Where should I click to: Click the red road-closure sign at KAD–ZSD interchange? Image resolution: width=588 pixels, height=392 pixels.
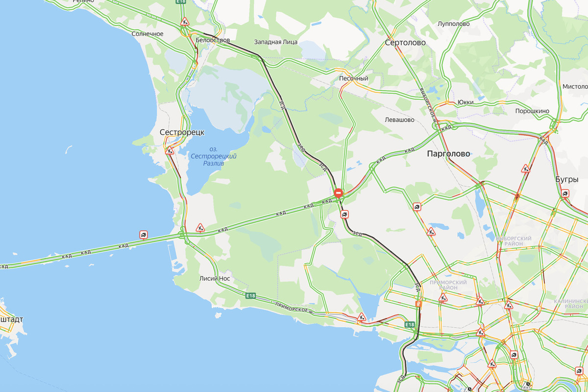[x=338, y=193]
